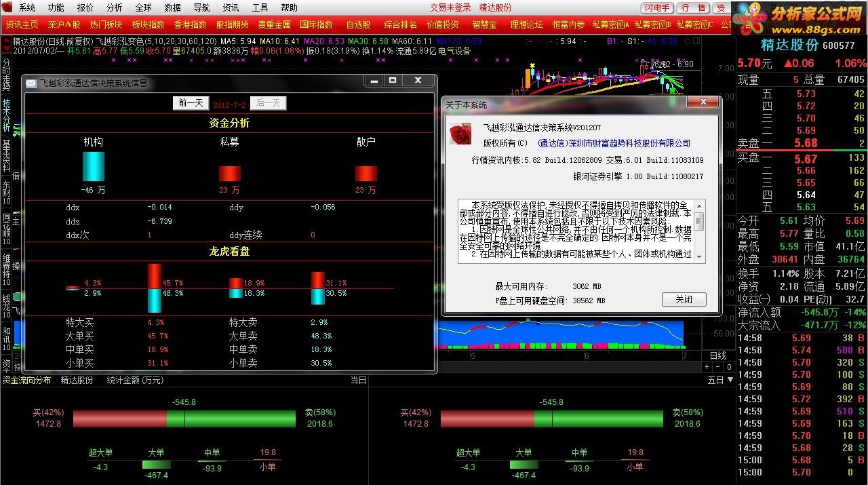868x485 pixels.
Task: Click the rose icon in the About dialog
Action: [x=460, y=134]
